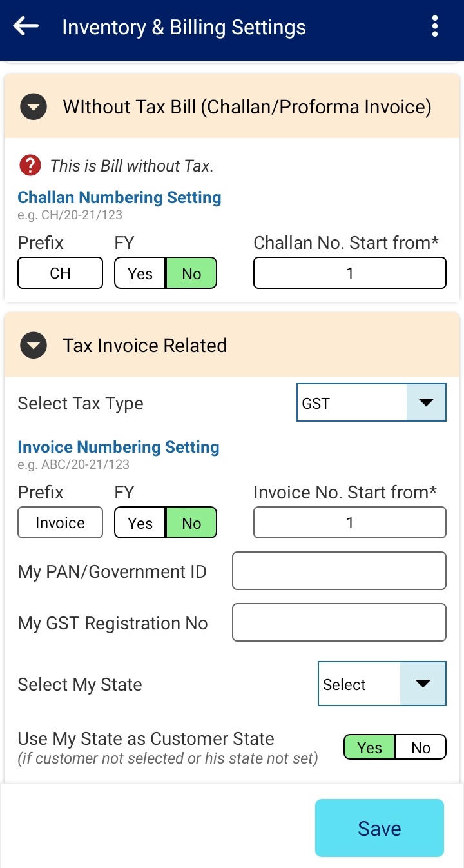Open the three-dot overflow menu
Screen dimensions: 464x868
click(435, 26)
